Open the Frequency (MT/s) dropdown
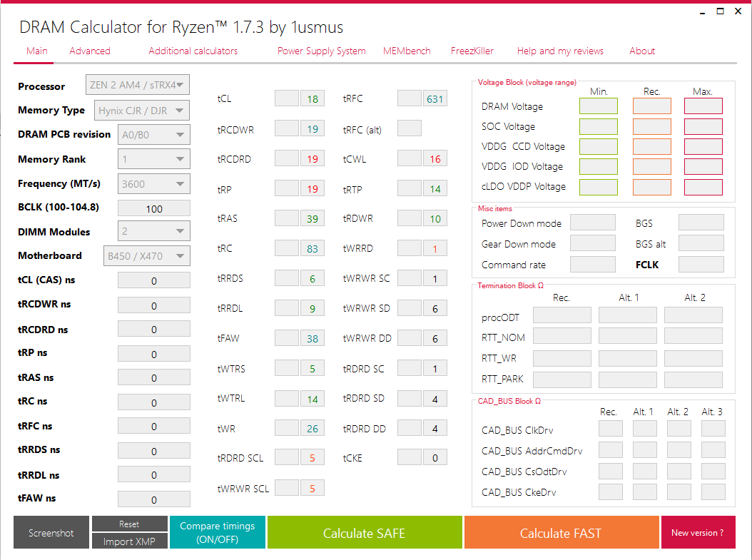 click(154, 184)
